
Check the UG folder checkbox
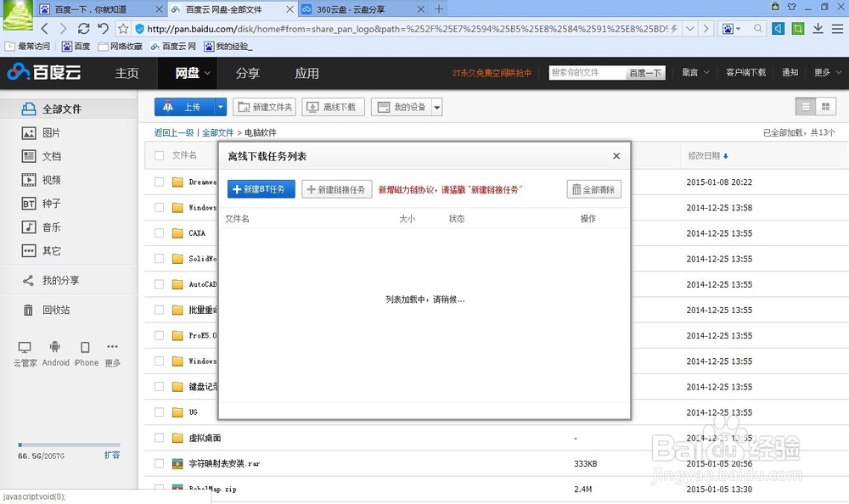pyautogui.click(x=160, y=412)
